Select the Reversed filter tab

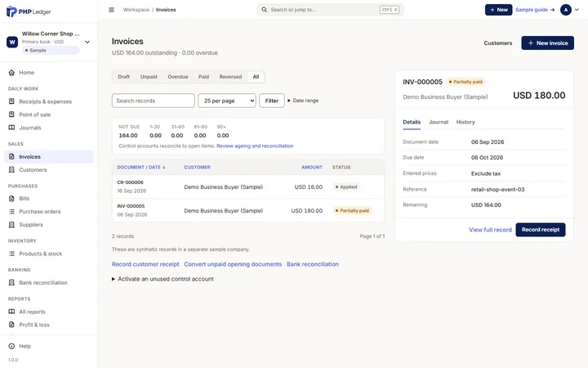click(x=230, y=77)
